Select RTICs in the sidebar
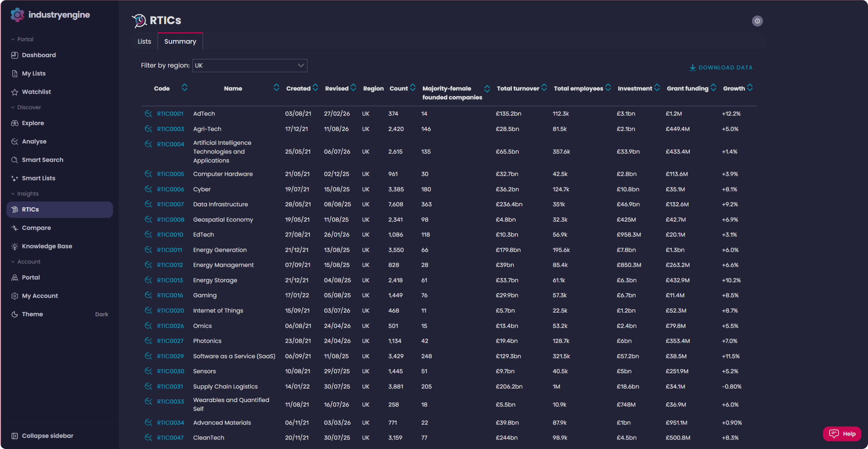This screenshot has height=449, width=868. click(x=59, y=210)
